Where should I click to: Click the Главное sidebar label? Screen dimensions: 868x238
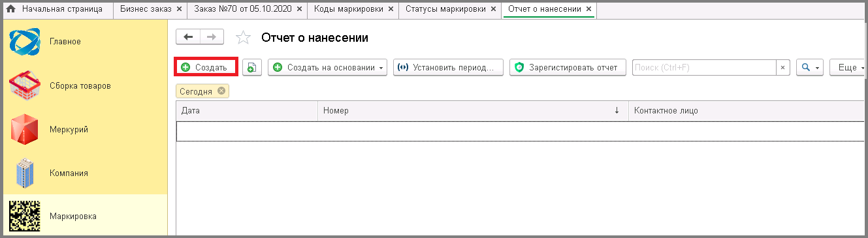(x=65, y=41)
